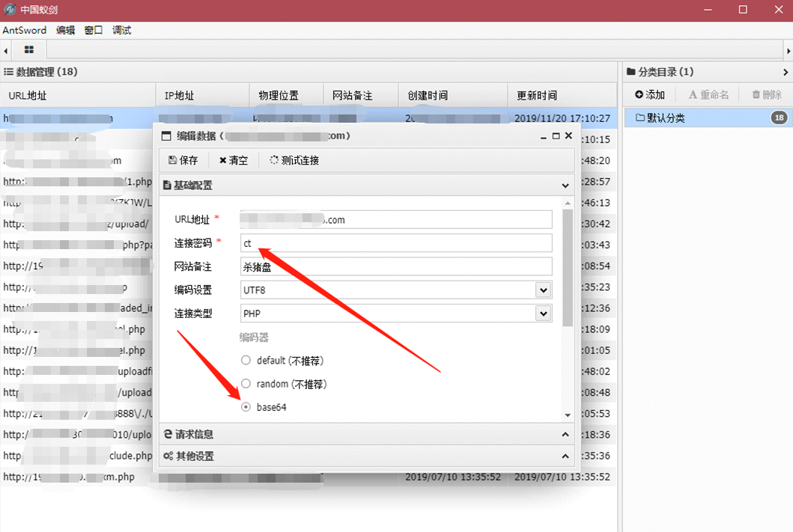The width and height of the screenshot is (793, 532).
Task: Expand the 其他设置 section
Action: pos(565,456)
